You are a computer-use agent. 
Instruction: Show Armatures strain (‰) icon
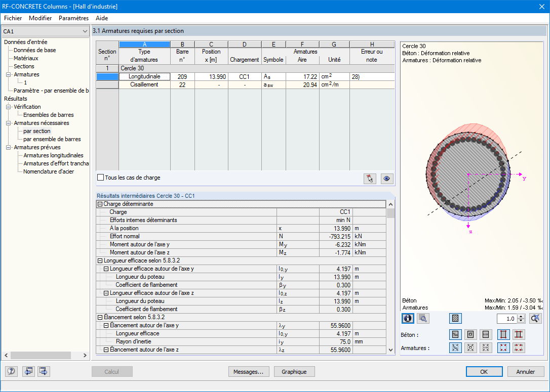[x=455, y=347]
